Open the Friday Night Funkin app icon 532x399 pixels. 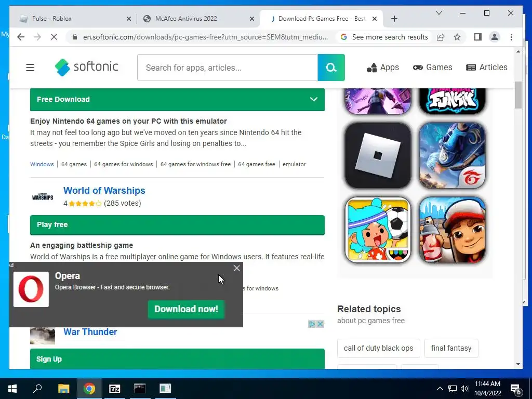click(453, 101)
